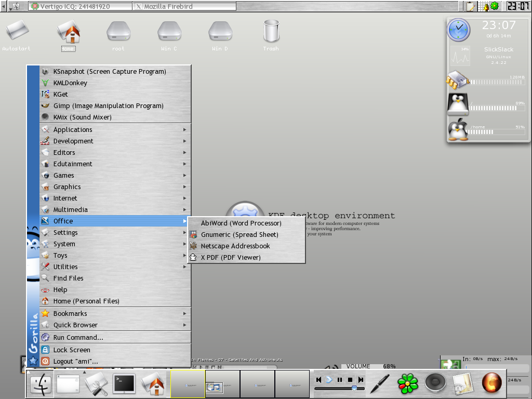Open X PDF viewer
This screenshot has width=532, height=399.
[247, 258]
